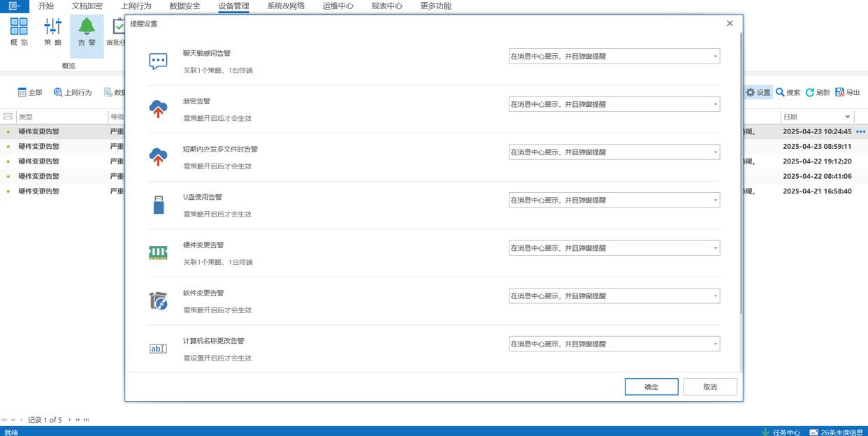Image resolution: width=868 pixels, height=436 pixels.
Task: Open 26条未读信息 in the status bar
Action: tap(836, 432)
